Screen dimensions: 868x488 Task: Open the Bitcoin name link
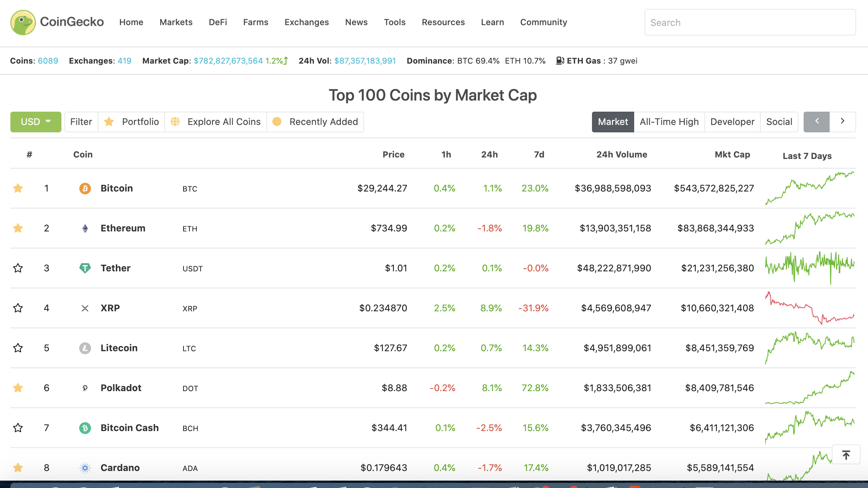click(x=117, y=188)
